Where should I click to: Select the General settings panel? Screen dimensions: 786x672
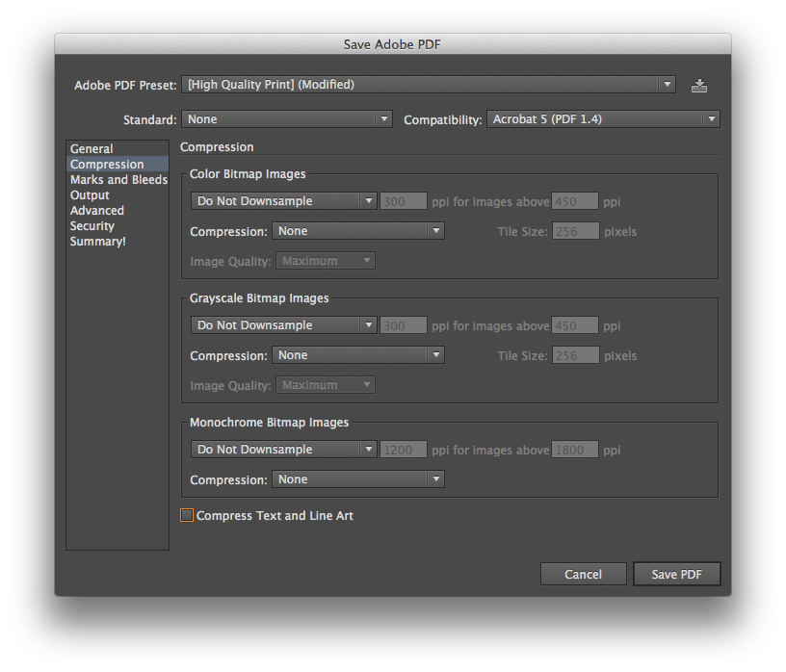(x=91, y=148)
